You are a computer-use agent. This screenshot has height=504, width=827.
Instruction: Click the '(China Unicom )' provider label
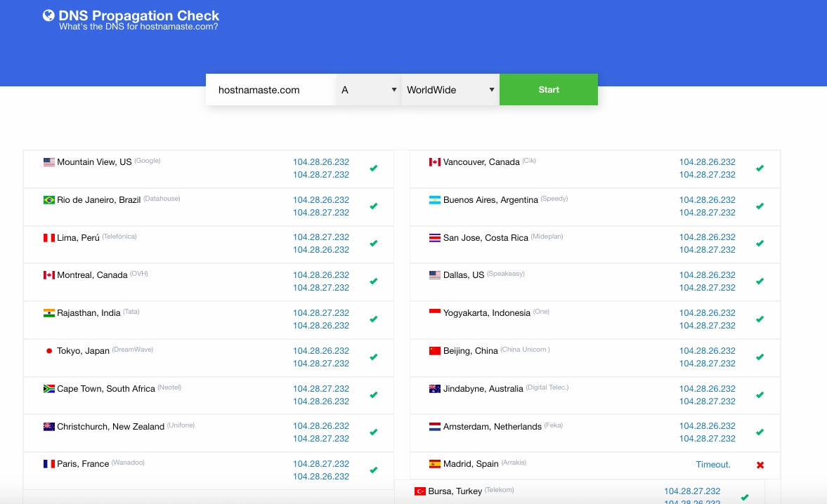tap(525, 350)
